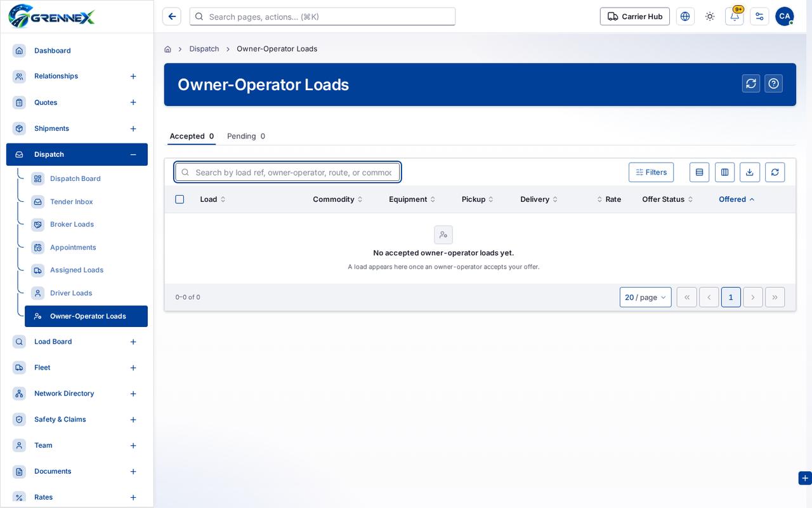
Task: Go to the previous page arrow
Action: coord(709,297)
